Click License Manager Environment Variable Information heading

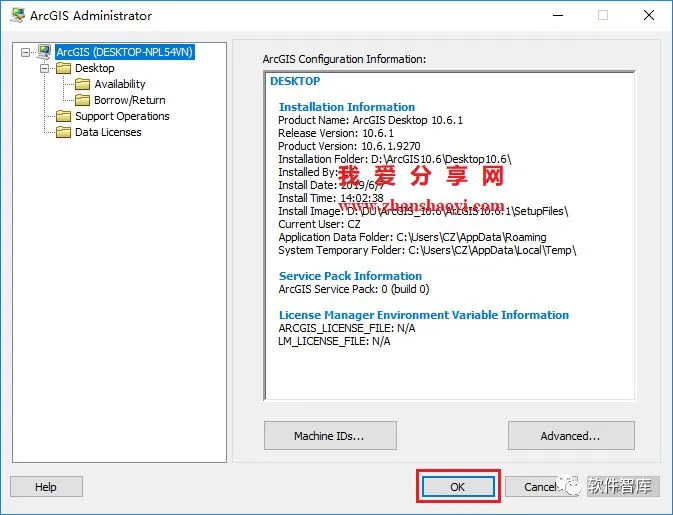coord(424,315)
